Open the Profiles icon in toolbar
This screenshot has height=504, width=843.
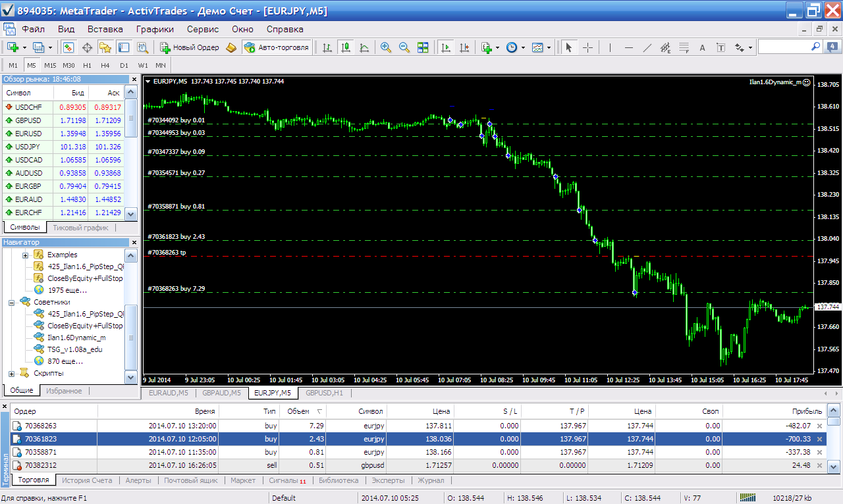coord(38,47)
